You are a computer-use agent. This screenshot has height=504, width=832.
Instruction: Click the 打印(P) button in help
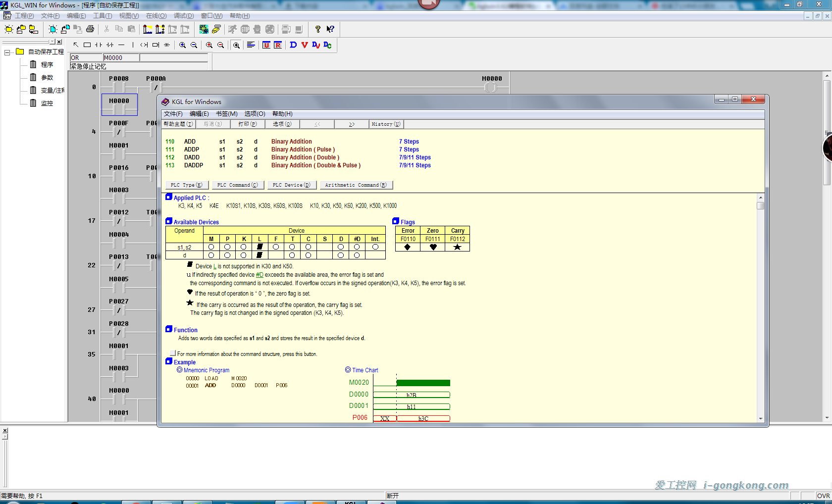248,124
